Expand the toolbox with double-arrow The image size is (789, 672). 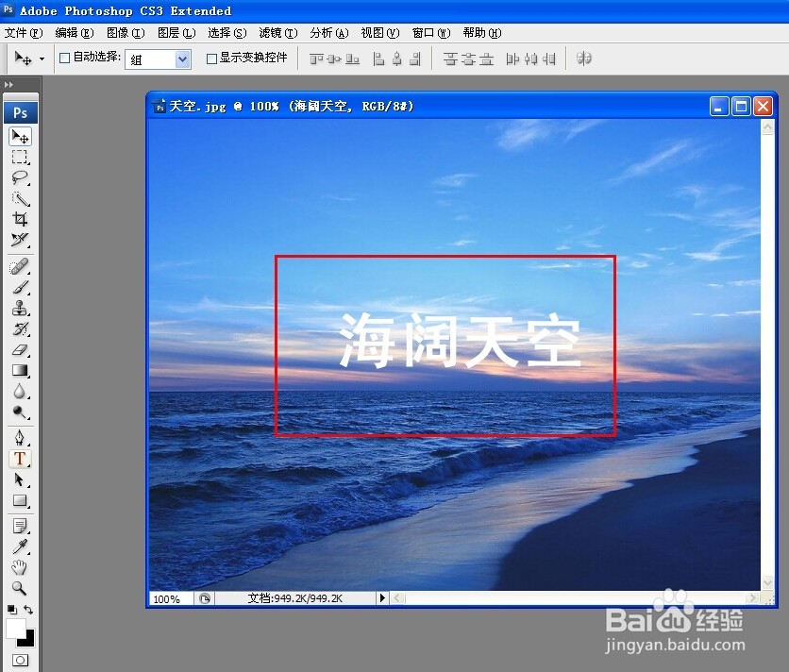(x=8, y=85)
